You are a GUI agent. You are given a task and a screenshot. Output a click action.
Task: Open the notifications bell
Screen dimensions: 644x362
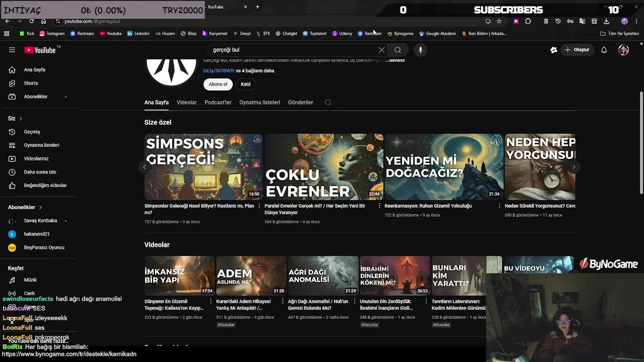point(604,50)
